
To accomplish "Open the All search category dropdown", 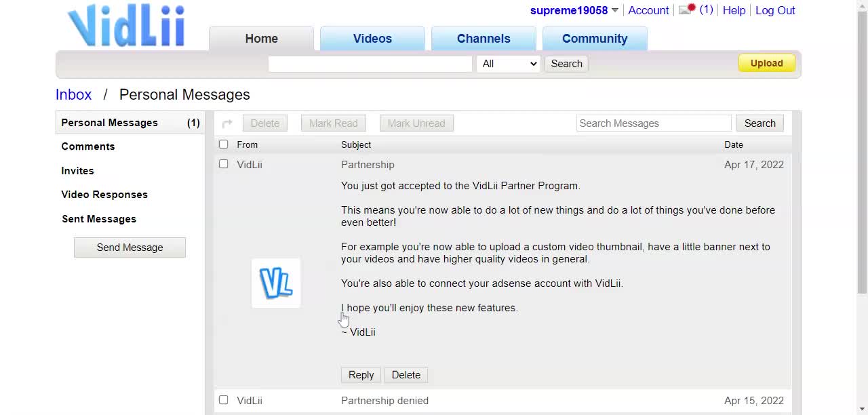I will (509, 64).
